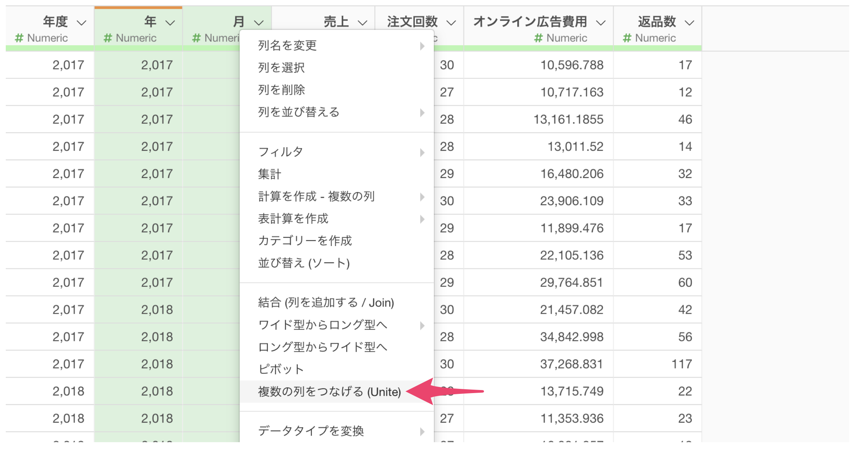
Task: Open the 年度 column dropdown arrow
Action: [81, 23]
